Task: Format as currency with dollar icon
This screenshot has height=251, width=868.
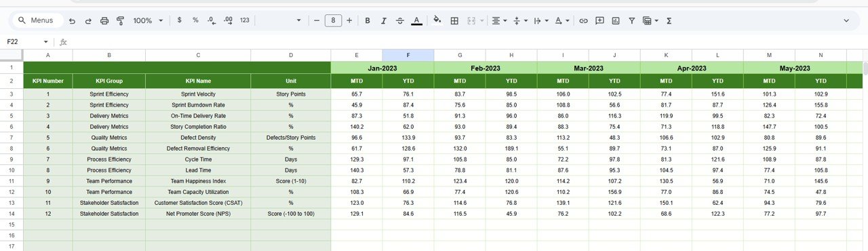Action: [x=179, y=20]
